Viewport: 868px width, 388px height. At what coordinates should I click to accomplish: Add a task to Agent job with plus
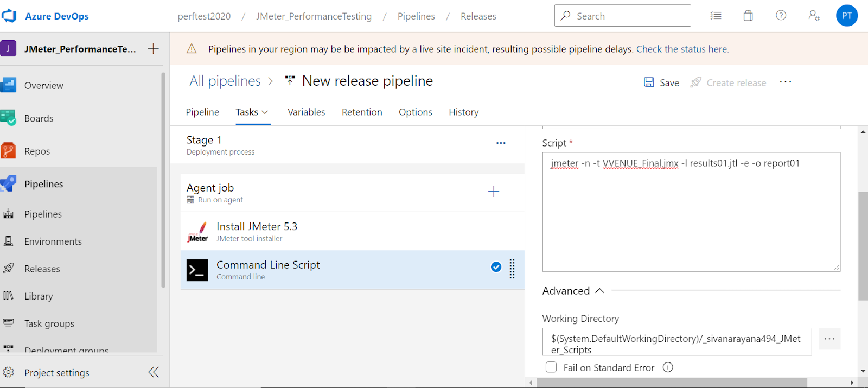[x=494, y=192]
